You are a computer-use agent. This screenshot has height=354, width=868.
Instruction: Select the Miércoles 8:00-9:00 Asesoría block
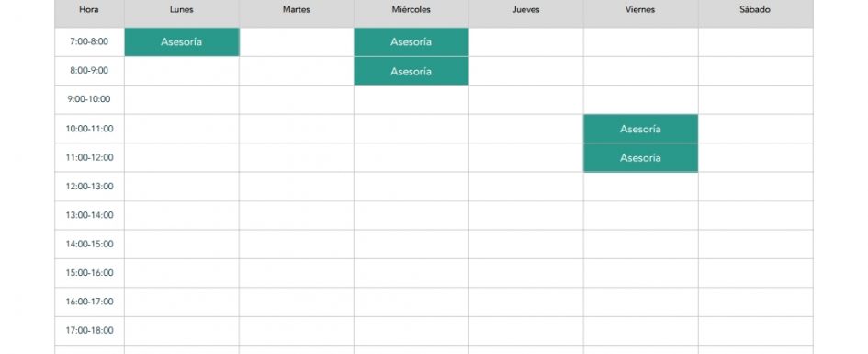(x=411, y=71)
